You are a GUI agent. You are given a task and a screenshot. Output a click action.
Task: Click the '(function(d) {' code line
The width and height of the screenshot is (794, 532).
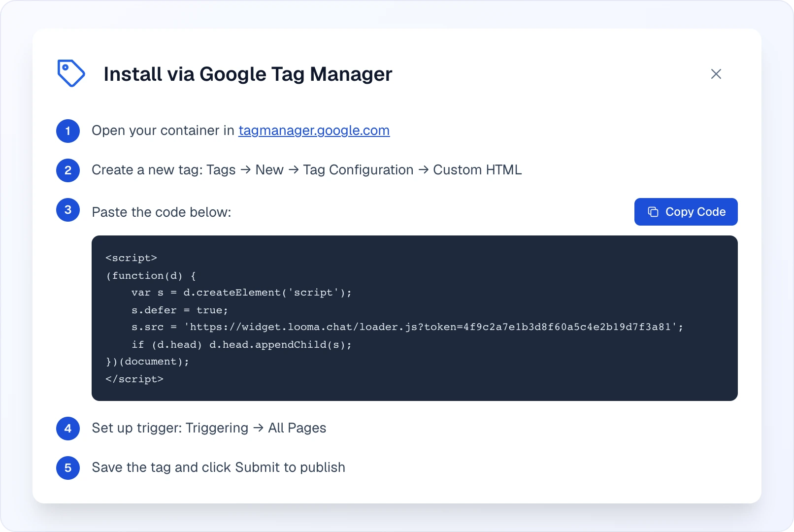151,276
